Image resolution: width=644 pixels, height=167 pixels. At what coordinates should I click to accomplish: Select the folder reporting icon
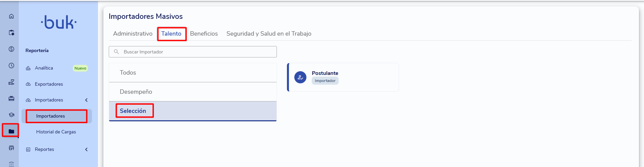click(11, 131)
